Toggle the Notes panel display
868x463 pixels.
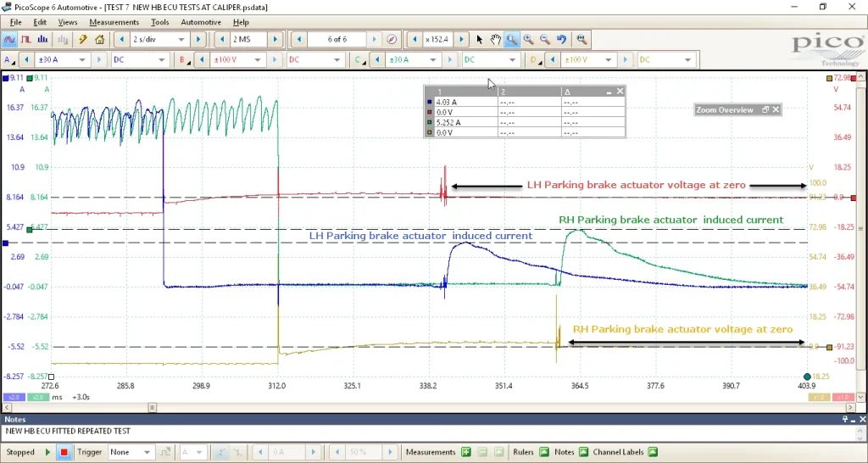[x=583, y=452]
